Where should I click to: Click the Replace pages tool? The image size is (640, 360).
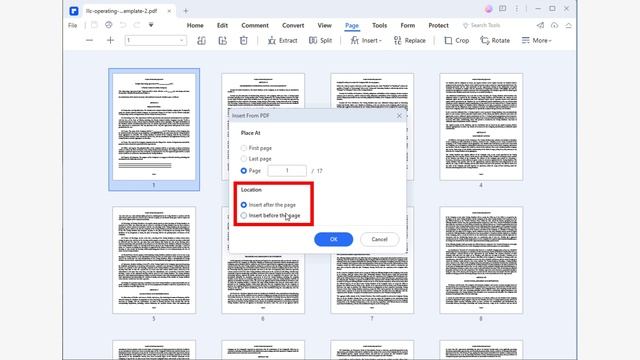[410, 40]
